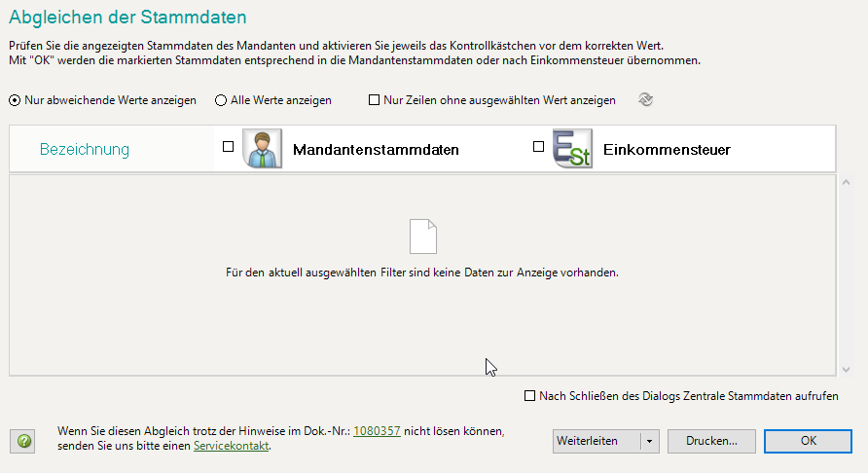Select 'Alle Werte anzeigen' radio button
The height and width of the screenshot is (473, 868).
click(221, 100)
